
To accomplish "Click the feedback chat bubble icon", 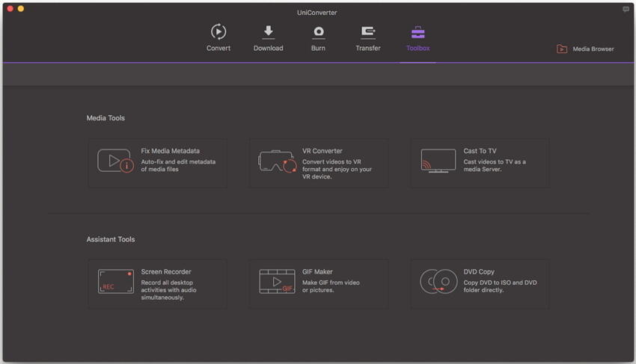I will coord(626,9).
